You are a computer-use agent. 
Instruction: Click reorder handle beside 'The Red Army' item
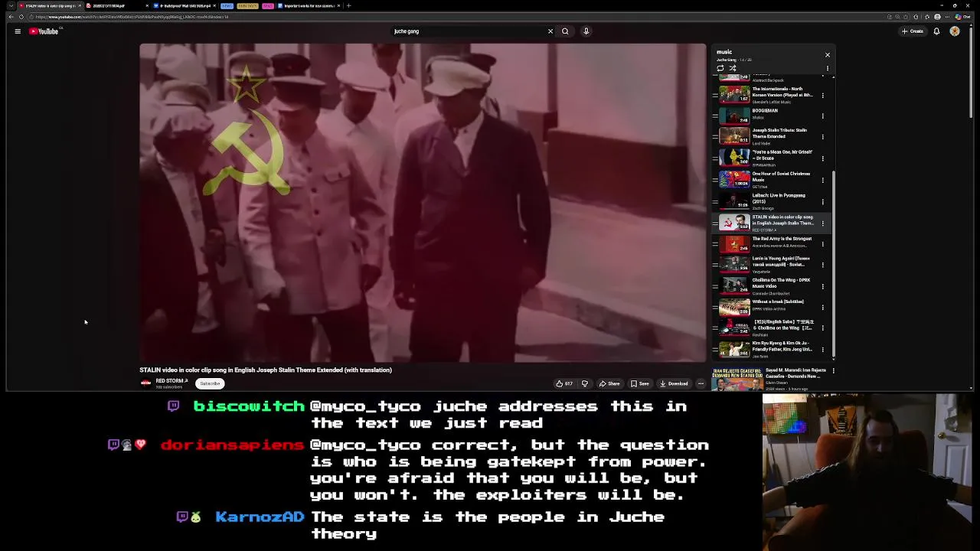(715, 244)
